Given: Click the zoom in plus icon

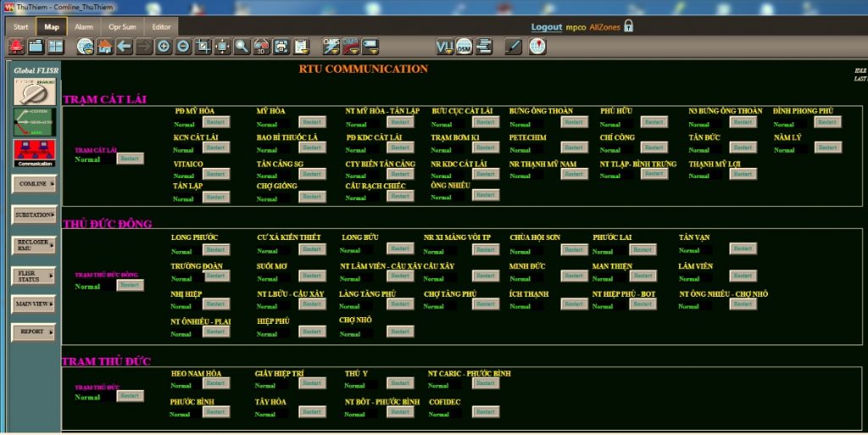Looking at the screenshot, I should pos(164,47).
